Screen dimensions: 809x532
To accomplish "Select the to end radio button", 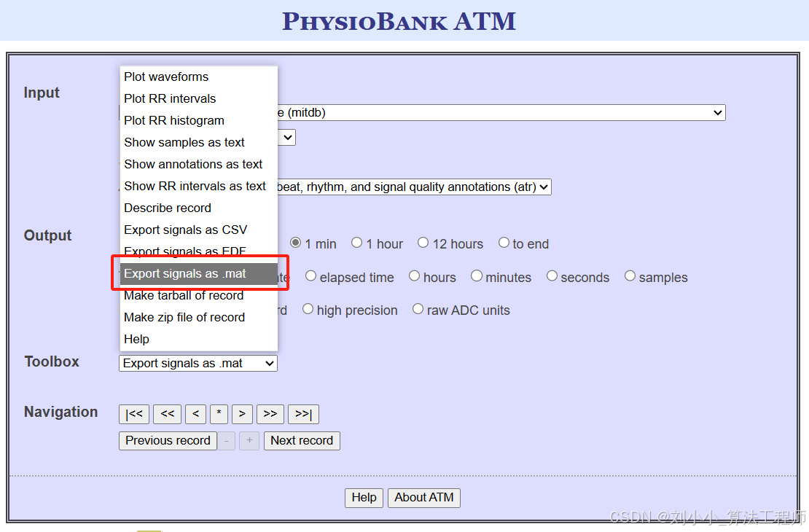I will [504, 243].
